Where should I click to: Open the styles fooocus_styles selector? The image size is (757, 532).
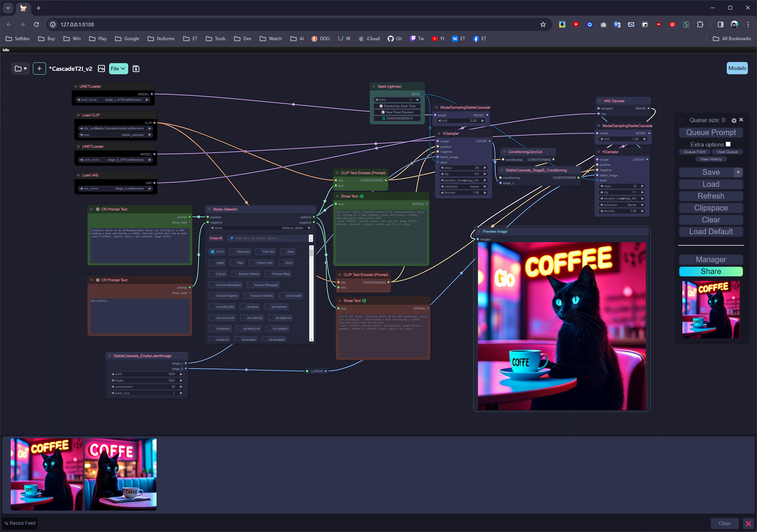[260, 228]
